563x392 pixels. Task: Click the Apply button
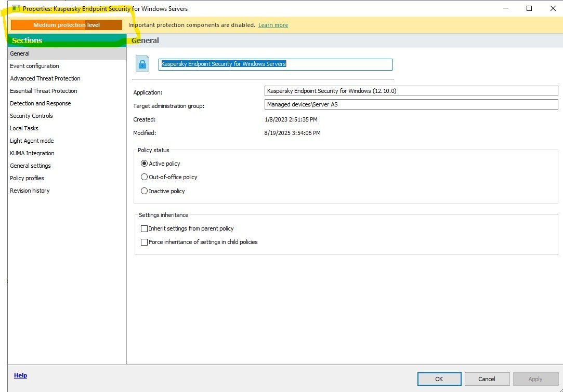click(535, 379)
